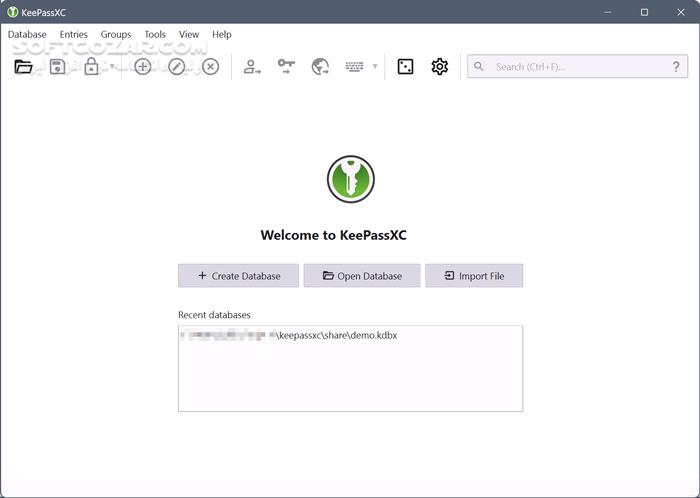Open the Entries menu
Viewport: 700px width, 498px height.
tap(74, 34)
